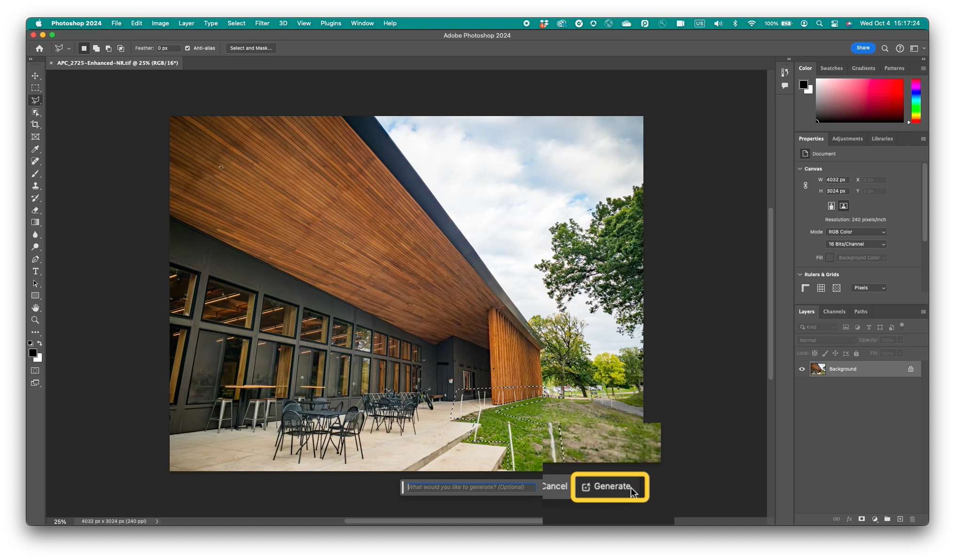This screenshot has width=955, height=560.
Task: Click the Select and Mask button
Action: [x=250, y=48]
